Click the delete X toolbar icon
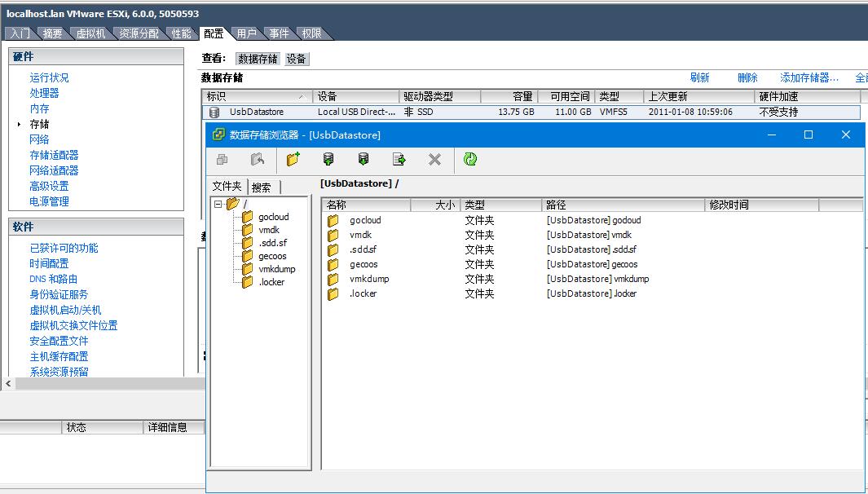Image resolution: width=868 pixels, height=494 pixels. [434, 160]
